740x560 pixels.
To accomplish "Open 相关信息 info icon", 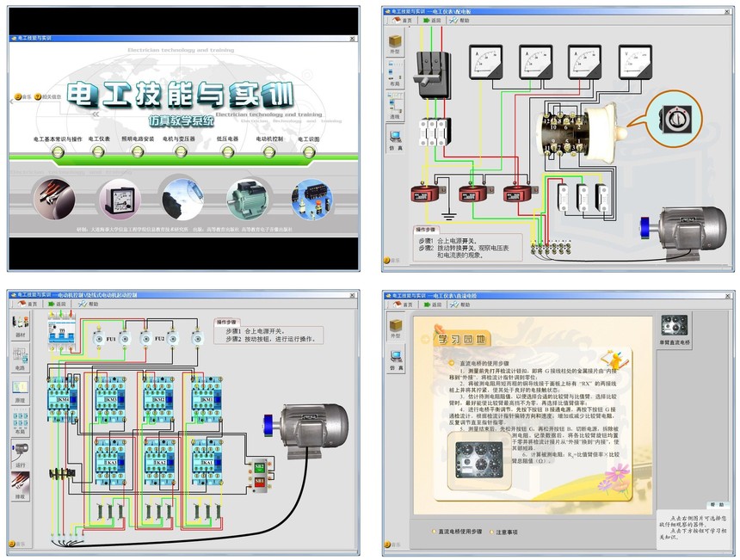I will pos(37,97).
